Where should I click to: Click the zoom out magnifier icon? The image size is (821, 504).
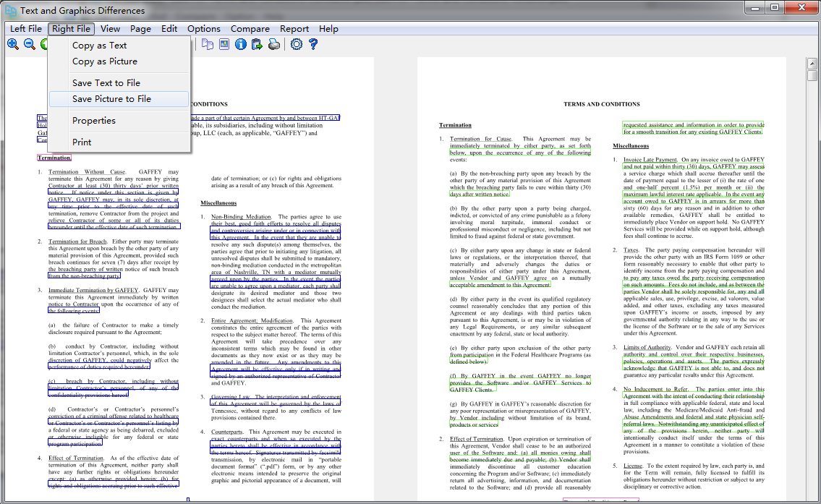30,45
